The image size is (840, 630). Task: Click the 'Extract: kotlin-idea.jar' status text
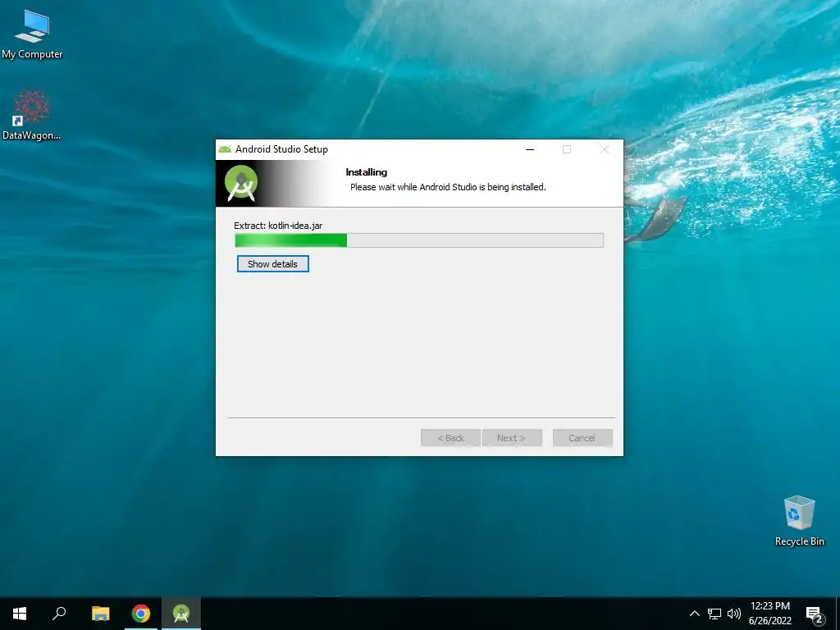278,226
